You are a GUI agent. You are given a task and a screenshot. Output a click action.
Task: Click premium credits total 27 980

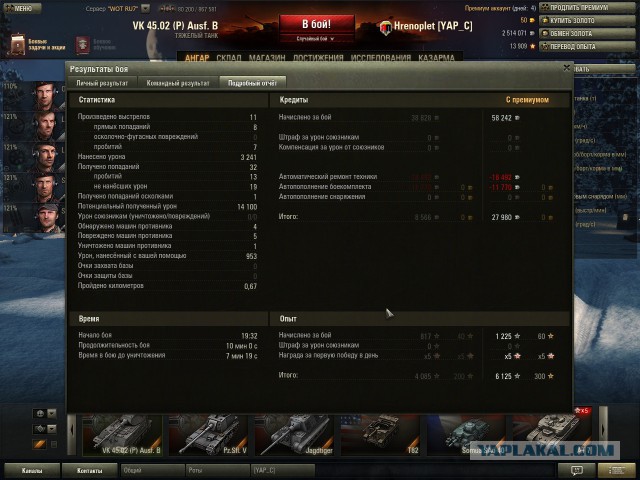(502, 217)
